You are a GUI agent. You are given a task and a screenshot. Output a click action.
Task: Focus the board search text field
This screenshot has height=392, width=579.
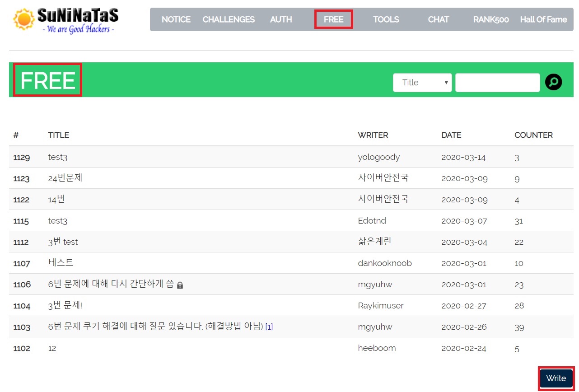click(498, 83)
